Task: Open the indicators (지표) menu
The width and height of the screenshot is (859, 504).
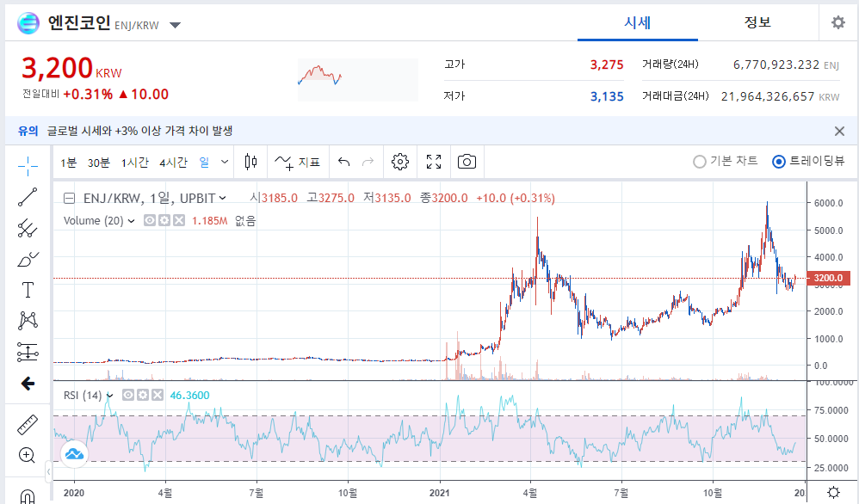Action: click(298, 162)
